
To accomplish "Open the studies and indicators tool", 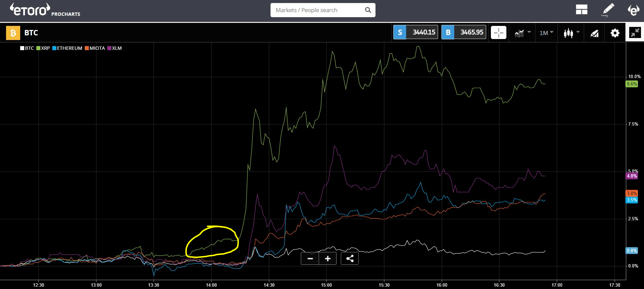I will tap(595, 33).
